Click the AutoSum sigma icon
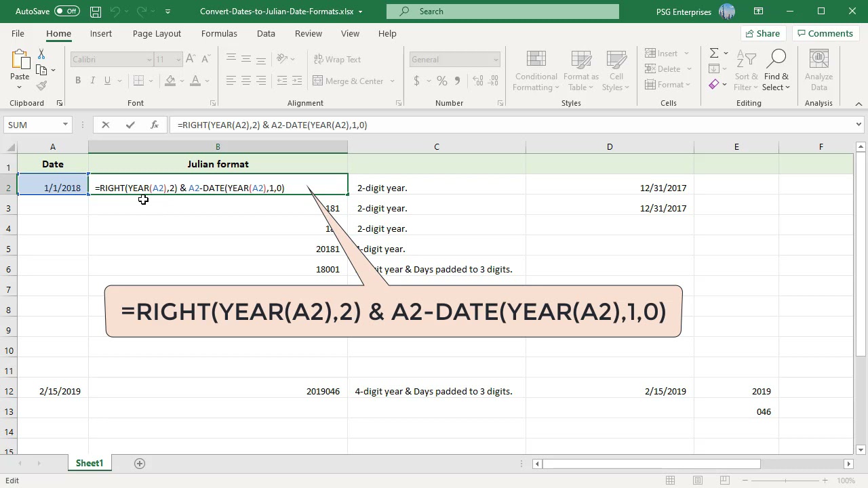This screenshot has height=488, width=868. tap(714, 54)
